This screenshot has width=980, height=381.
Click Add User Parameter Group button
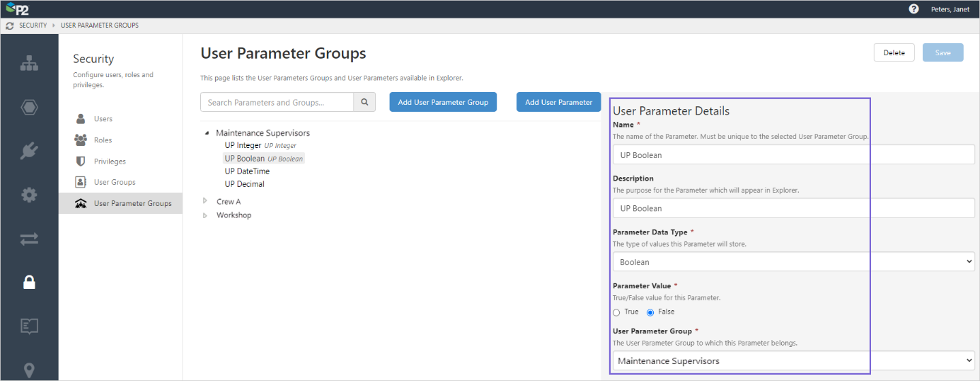pos(443,102)
